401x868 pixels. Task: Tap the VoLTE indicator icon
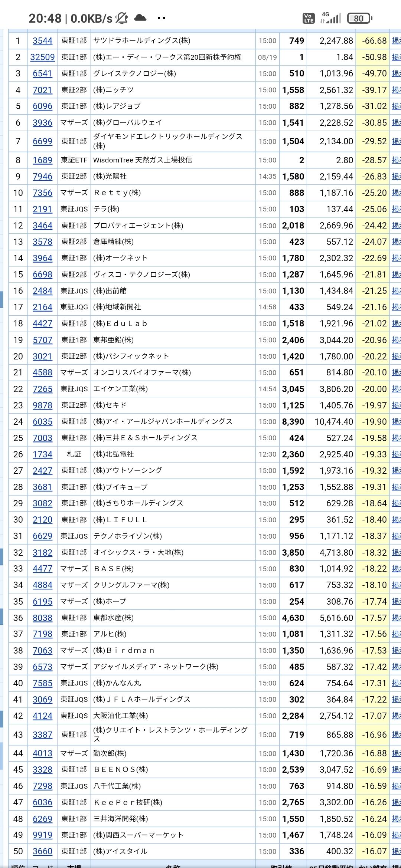click(x=309, y=18)
